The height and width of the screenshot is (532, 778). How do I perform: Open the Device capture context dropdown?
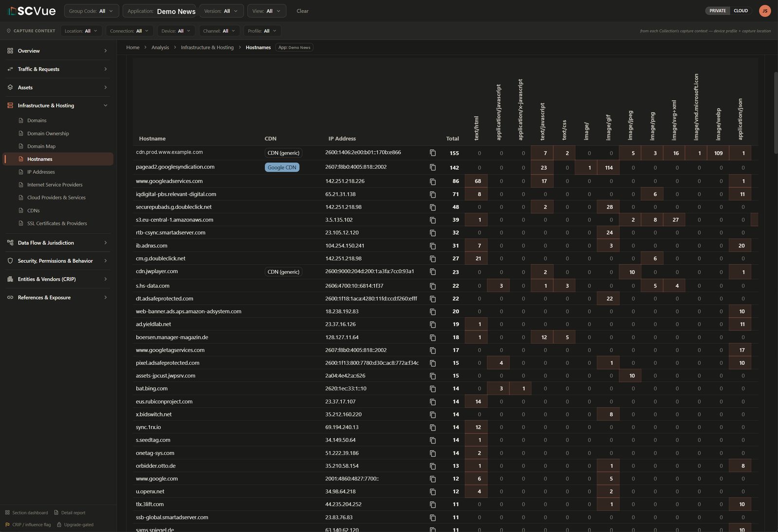tap(176, 31)
